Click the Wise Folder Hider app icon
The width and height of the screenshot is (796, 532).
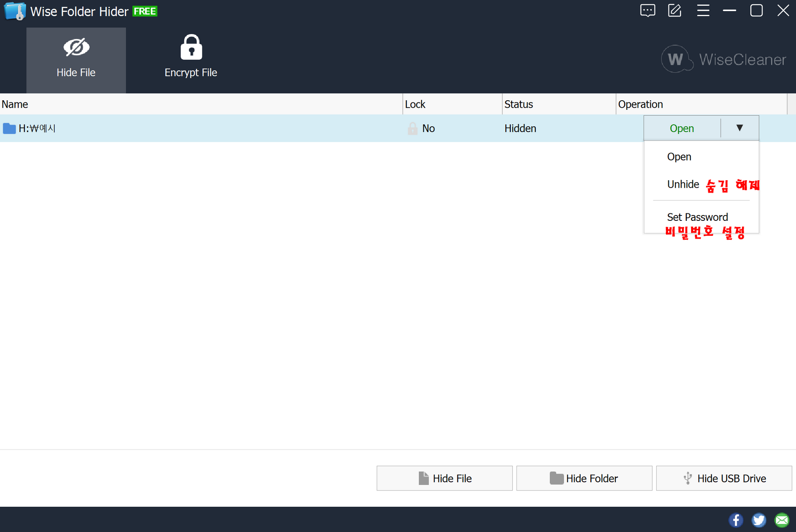(x=15, y=11)
